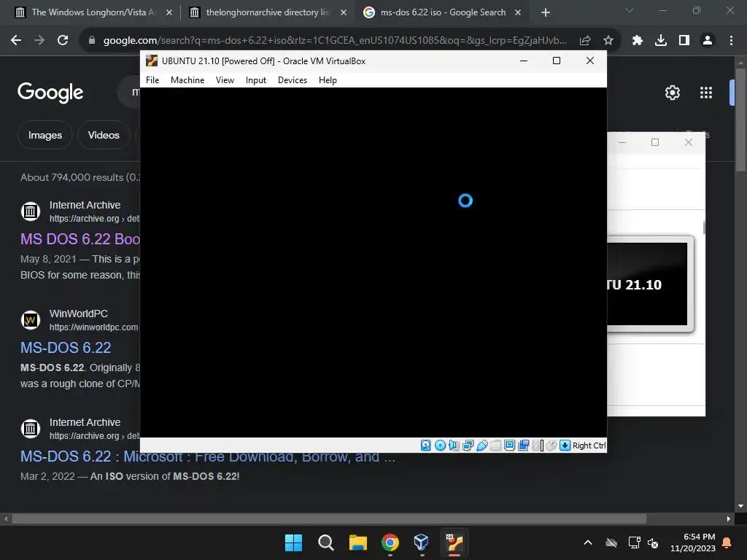The height and width of the screenshot is (560, 747).
Task: Open Windows Search from taskbar
Action: click(326, 542)
